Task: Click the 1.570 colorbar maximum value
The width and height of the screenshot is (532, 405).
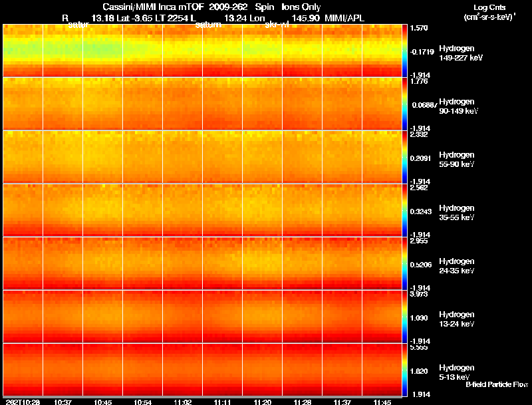Action: pos(419,28)
